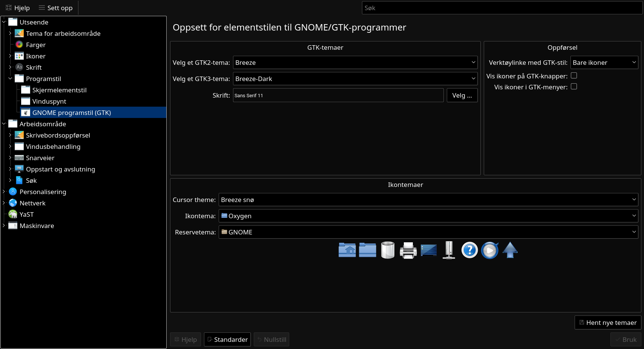Click the media player preview icon

[x=490, y=250]
